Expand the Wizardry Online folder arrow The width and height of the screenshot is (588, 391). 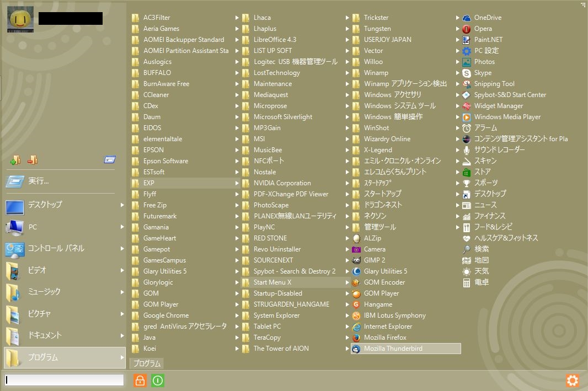coord(457,139)
